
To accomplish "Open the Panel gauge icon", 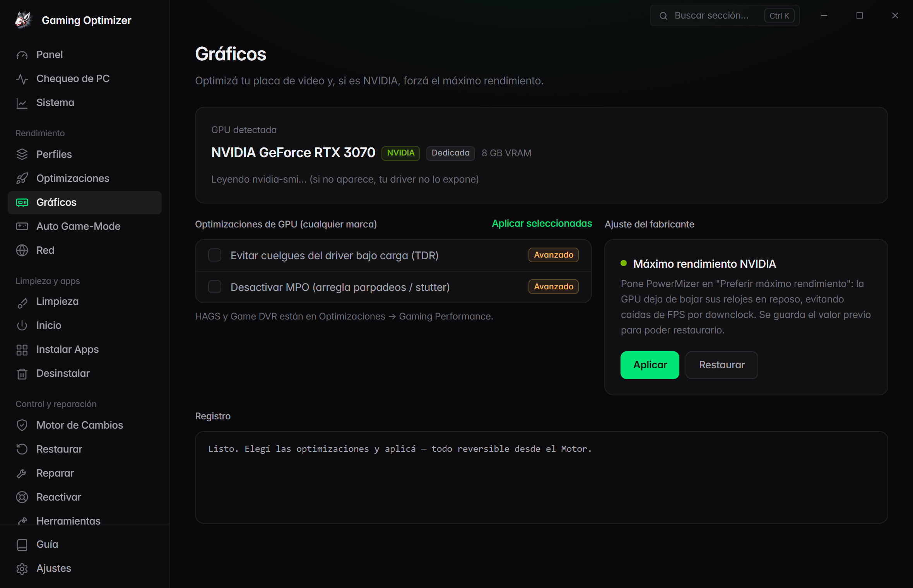I will (22, 55).
